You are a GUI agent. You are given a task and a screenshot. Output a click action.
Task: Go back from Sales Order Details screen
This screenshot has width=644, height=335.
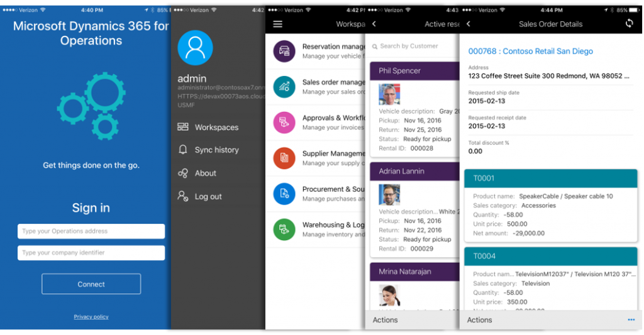(468, 24)
